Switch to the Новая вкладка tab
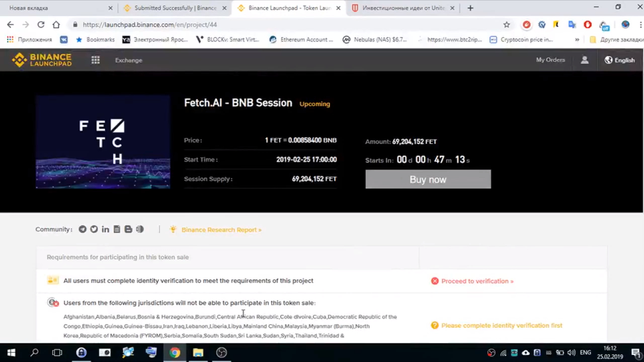This screenshot has width=644, height=362. click(x=59, y=8)
